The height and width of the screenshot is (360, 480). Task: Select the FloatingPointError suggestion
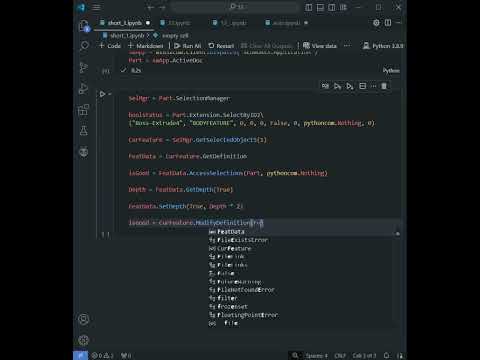302,315
